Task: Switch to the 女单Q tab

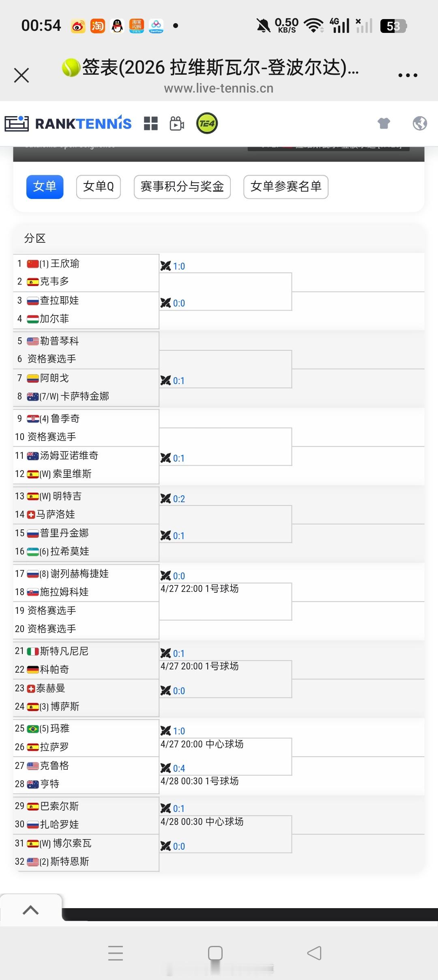Action: [x=98, y=187]
